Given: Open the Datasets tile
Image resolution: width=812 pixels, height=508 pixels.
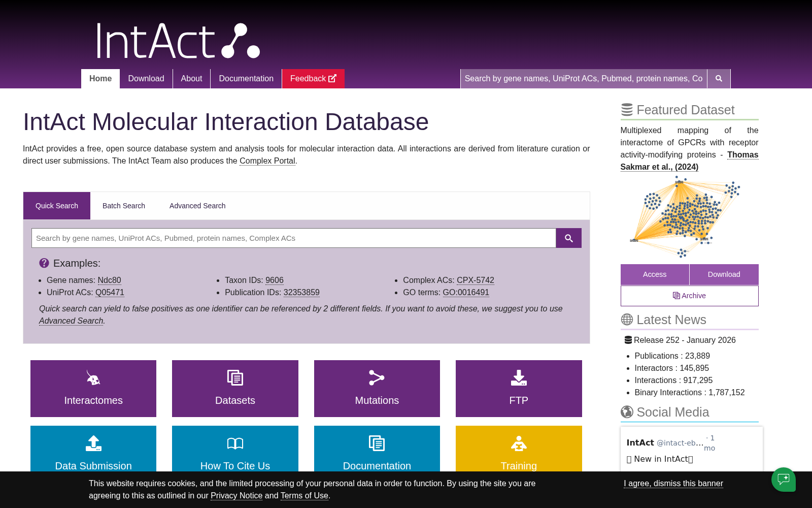Looking at the screenshot, I should pos(235,389).
